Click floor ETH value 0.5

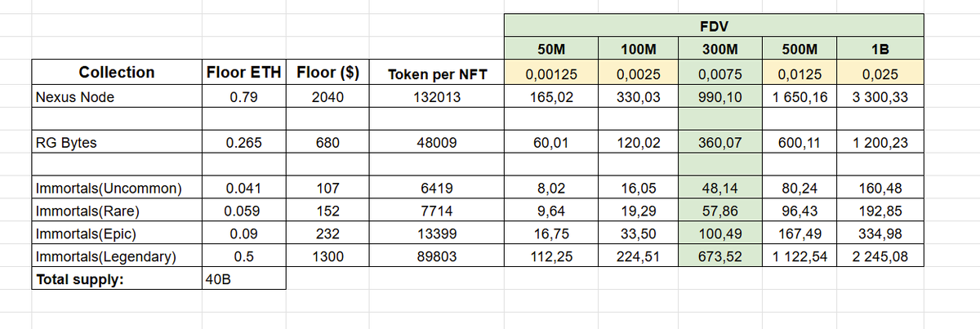(x=244, y=256)
